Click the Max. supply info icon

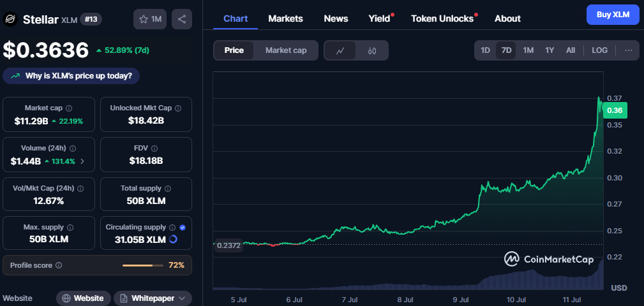(x=70, y=227)
